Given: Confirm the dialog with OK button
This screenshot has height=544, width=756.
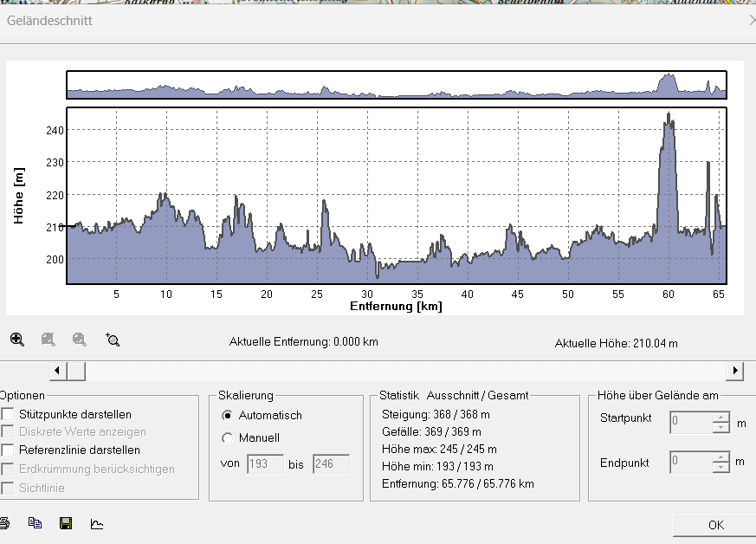Looking at the screenshot, I should 715,525.
